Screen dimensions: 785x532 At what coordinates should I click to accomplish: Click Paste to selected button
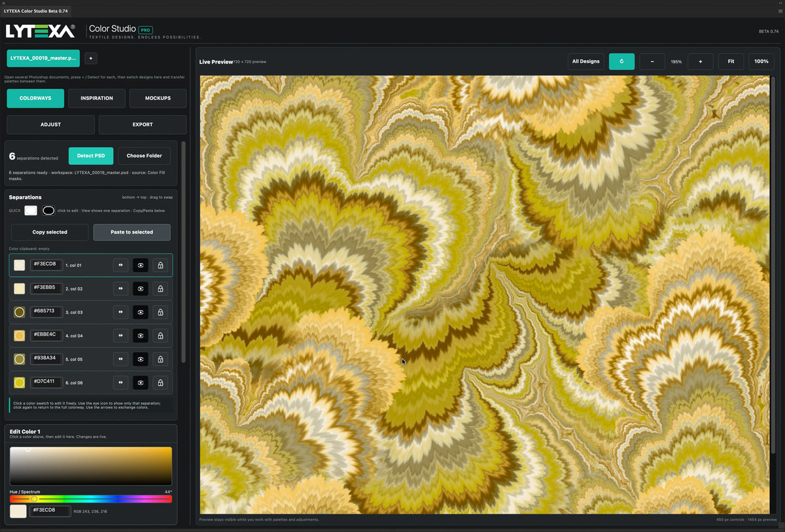click(x=131, y=232)
